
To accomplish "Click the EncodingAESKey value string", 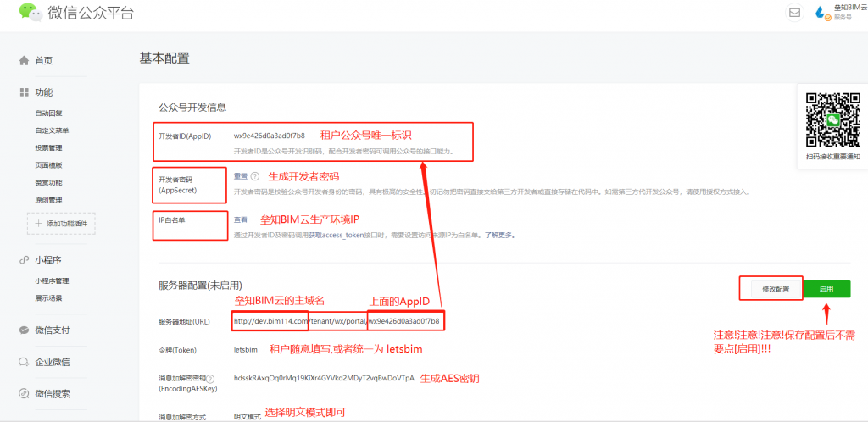I will click(324, 379).
